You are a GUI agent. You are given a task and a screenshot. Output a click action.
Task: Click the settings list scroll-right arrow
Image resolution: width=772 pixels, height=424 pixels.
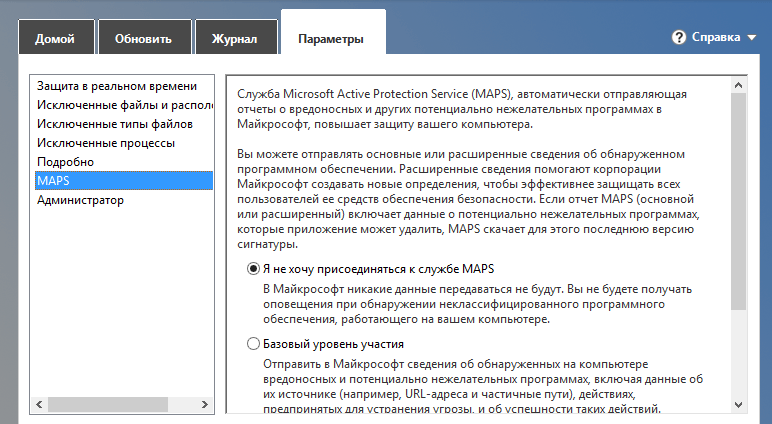pos(207,404)
